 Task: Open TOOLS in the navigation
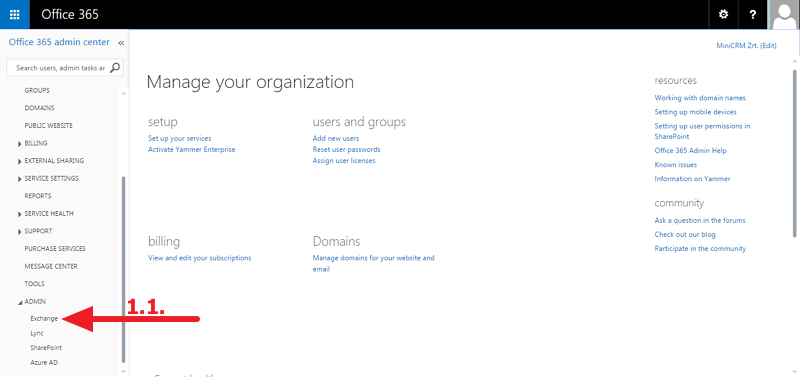tap(35, 284)
